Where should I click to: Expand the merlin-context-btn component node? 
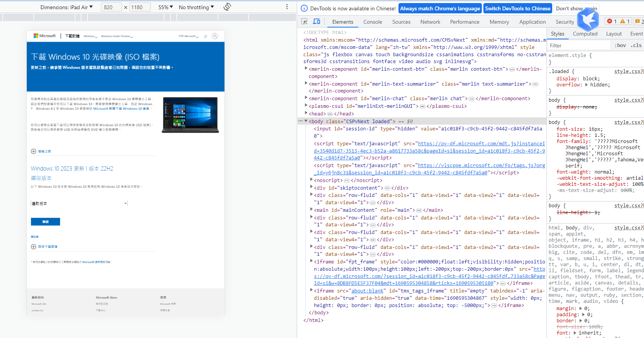(306, 68)
